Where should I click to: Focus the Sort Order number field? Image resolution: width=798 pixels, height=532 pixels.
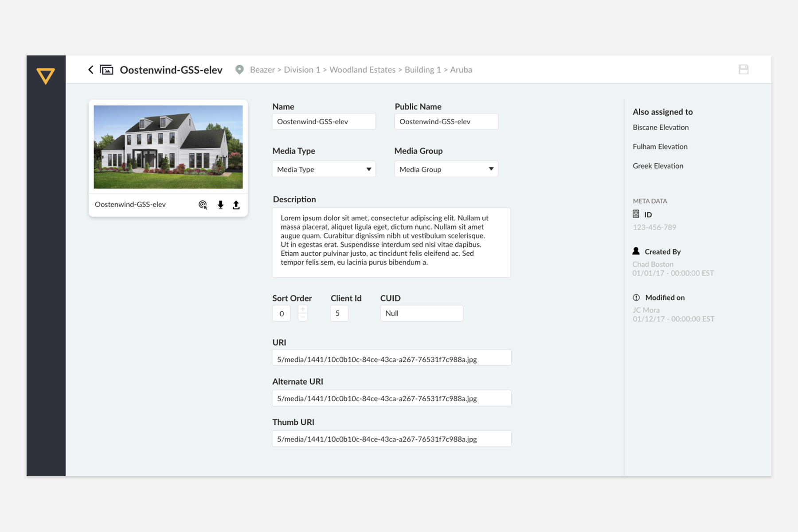click(282, 313)
